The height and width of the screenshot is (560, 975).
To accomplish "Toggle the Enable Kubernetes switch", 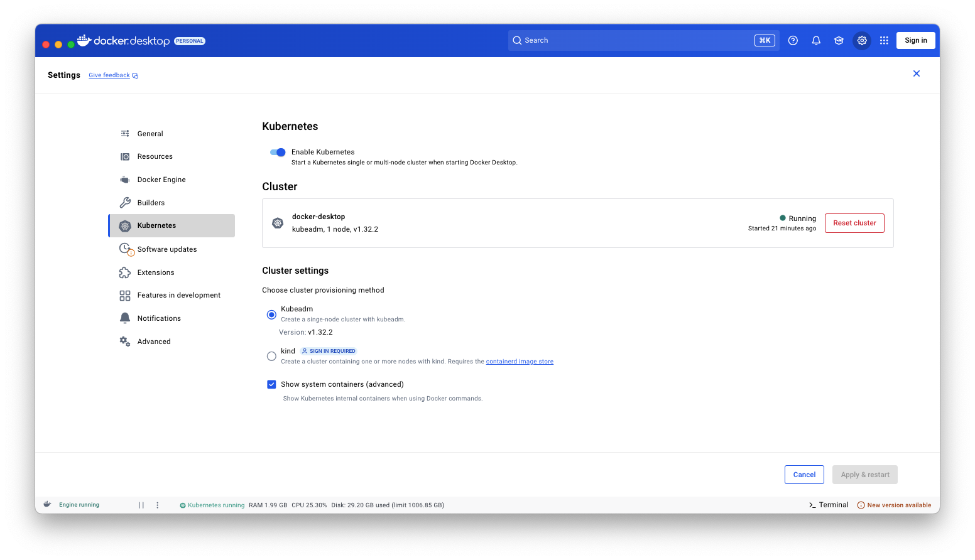I will [278, 152].
